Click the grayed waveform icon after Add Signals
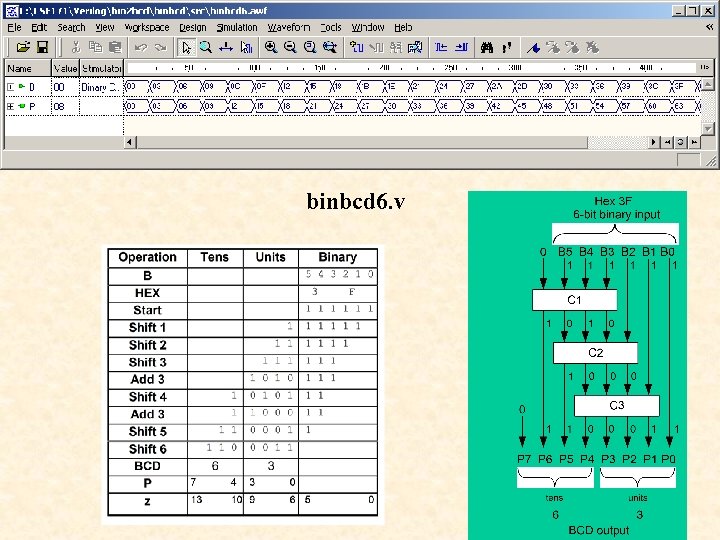Viewport: 720px width, 540px height. [x=376, y=47]
